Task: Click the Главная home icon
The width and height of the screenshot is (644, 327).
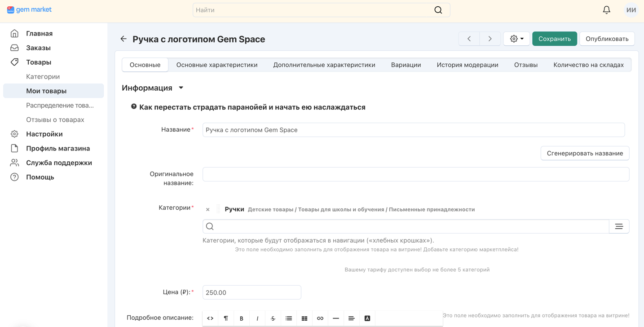Action: coord(14,33)
